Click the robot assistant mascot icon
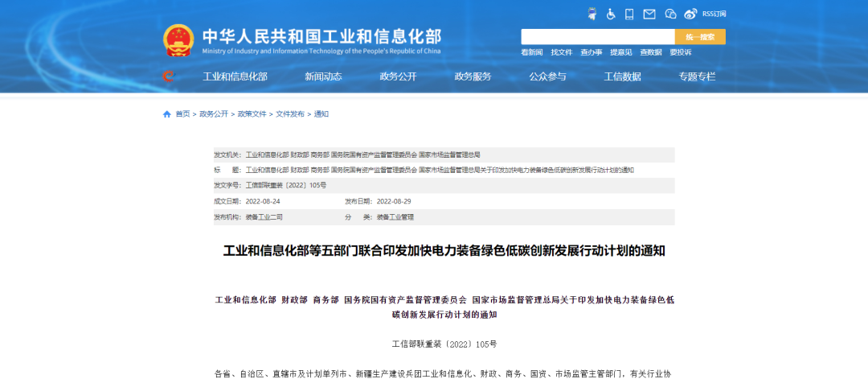The image size is (868, 383). pos(592,14)
